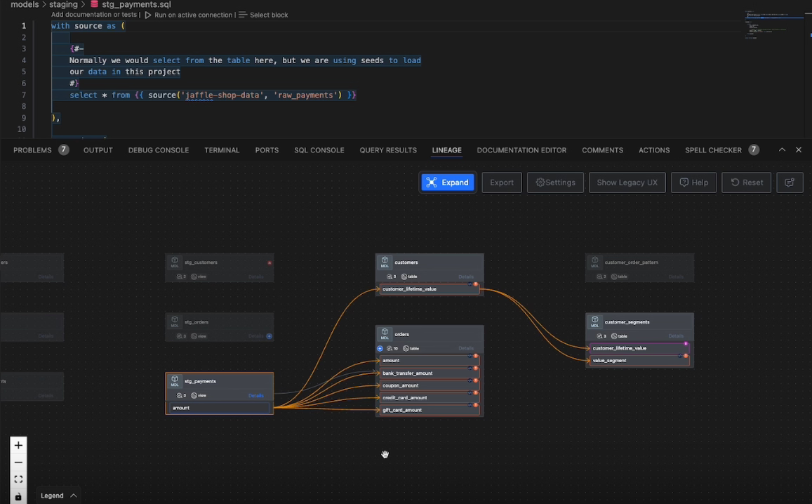Expand stg_orders node with blue plus
812x504 pixels.
[269, 336]
